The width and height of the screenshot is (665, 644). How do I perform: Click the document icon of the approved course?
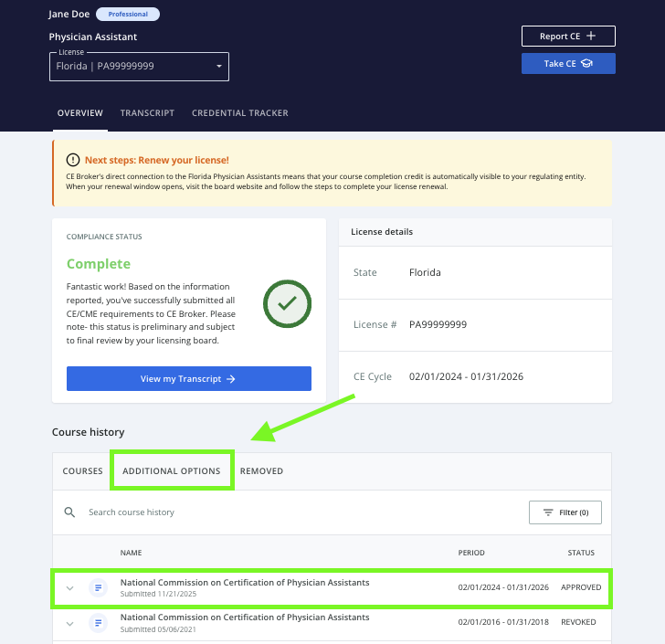tap(98, 588)
